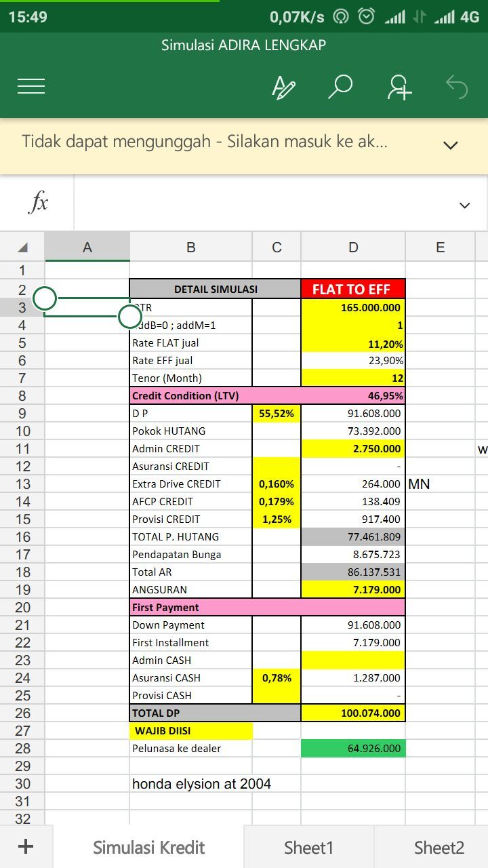Add a new sheet with plus icon
This screenshot has width=488, height=868.
[x=26, y=846]
